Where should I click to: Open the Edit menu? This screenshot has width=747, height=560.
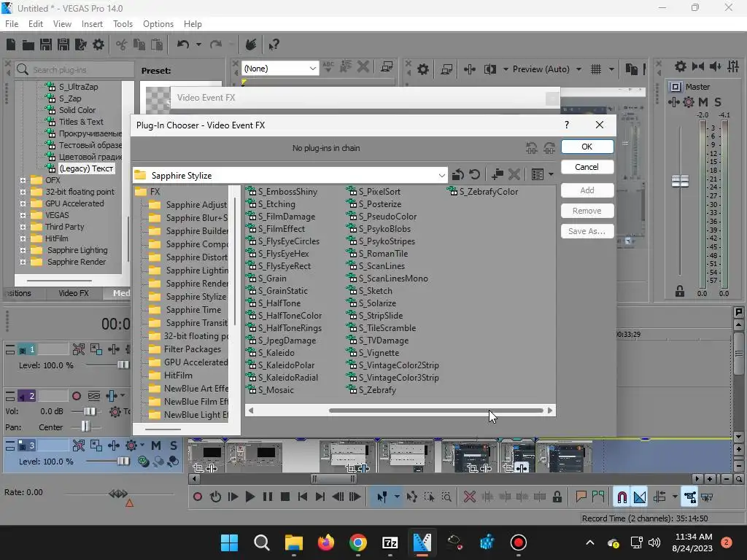point(36,24)
